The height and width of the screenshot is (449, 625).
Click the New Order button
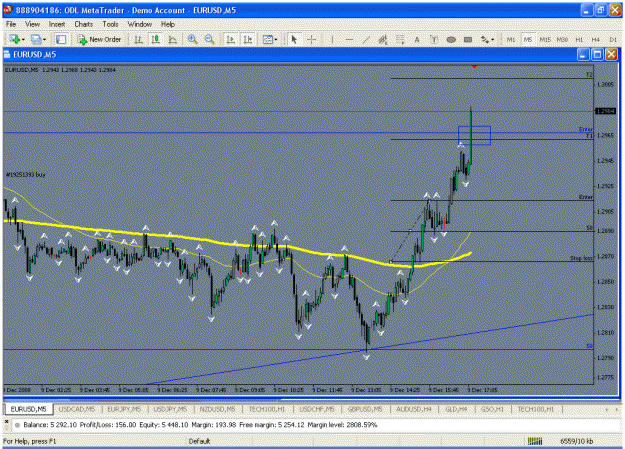99,39
